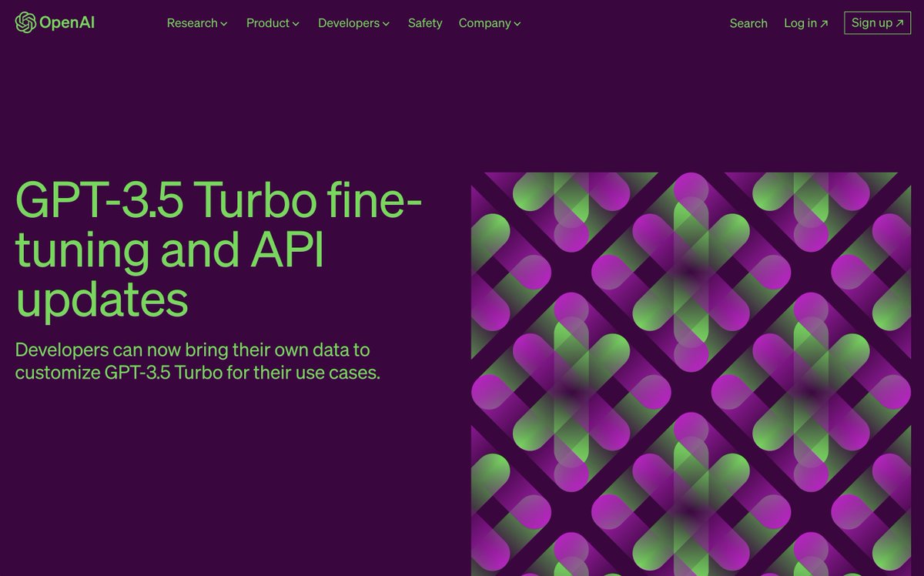Open Search in the header

coord(748,23)
